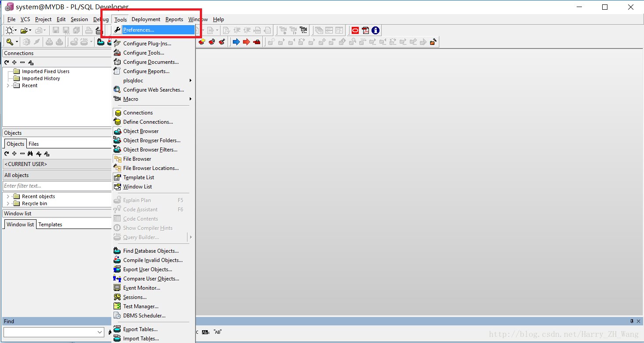Click the Find text input box
The image size is (644, 343).
49,332
